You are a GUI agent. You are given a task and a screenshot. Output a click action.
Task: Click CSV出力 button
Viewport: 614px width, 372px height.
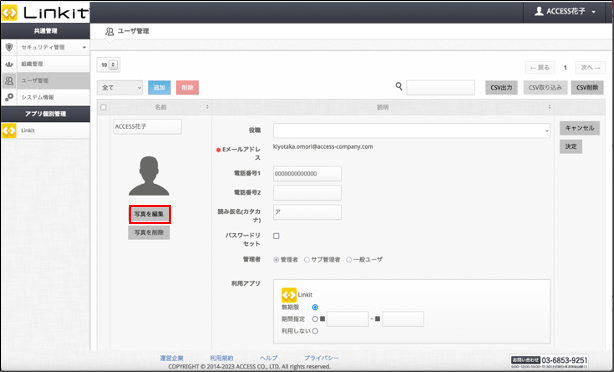[502, 88]
